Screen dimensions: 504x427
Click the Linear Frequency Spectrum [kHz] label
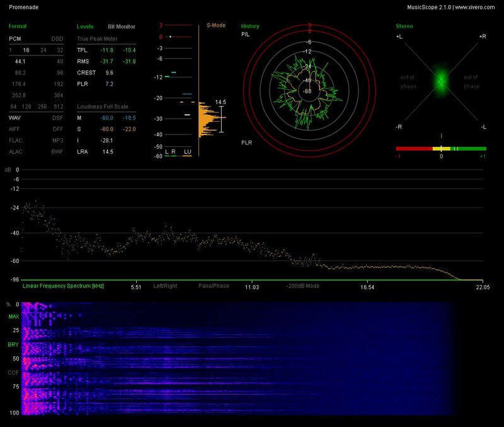tap(63, 286)
